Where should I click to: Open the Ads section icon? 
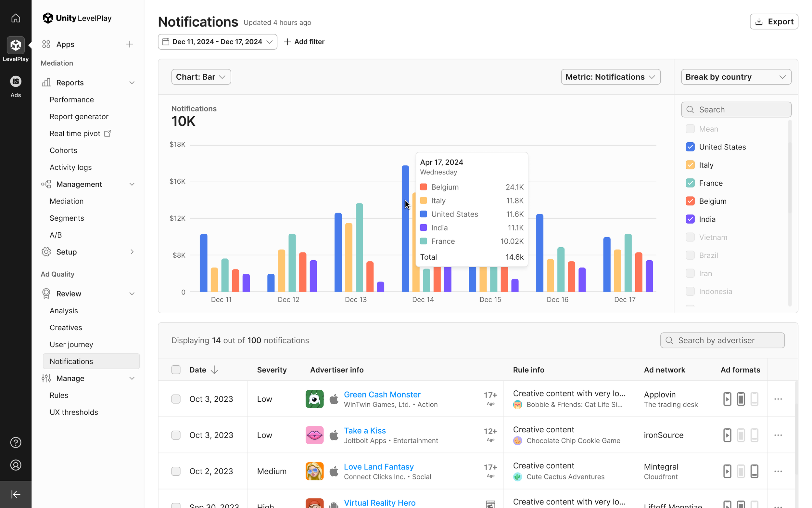point(16,82)
